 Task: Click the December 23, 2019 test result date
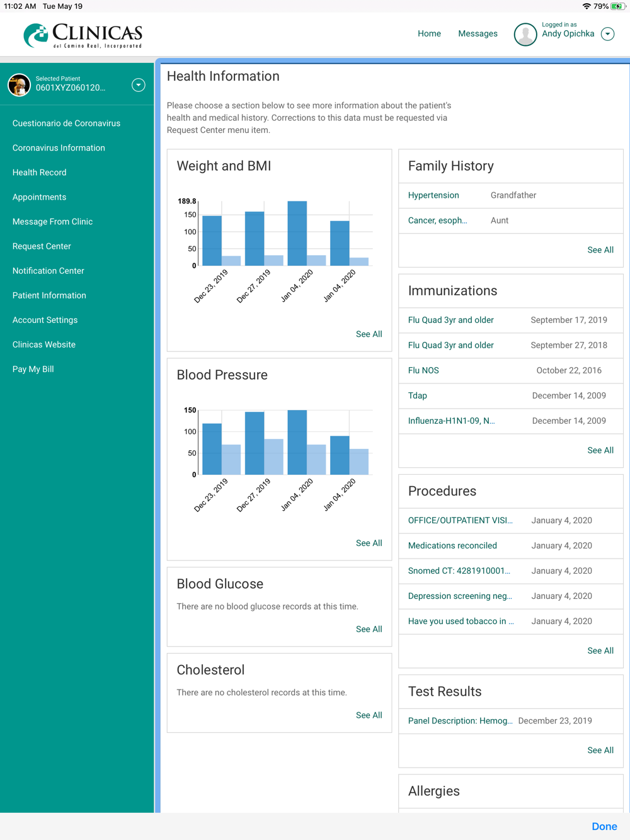(x=555, y=721)
